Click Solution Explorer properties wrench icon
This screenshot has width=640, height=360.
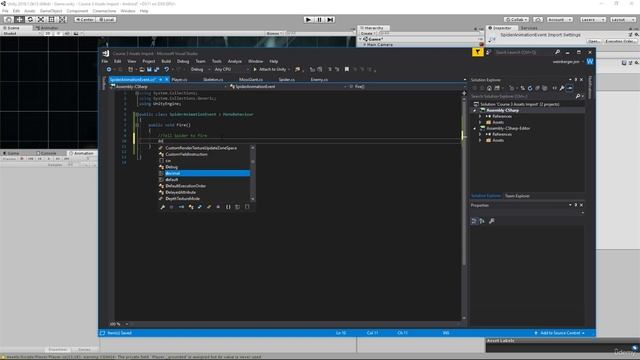coord(562,88)
